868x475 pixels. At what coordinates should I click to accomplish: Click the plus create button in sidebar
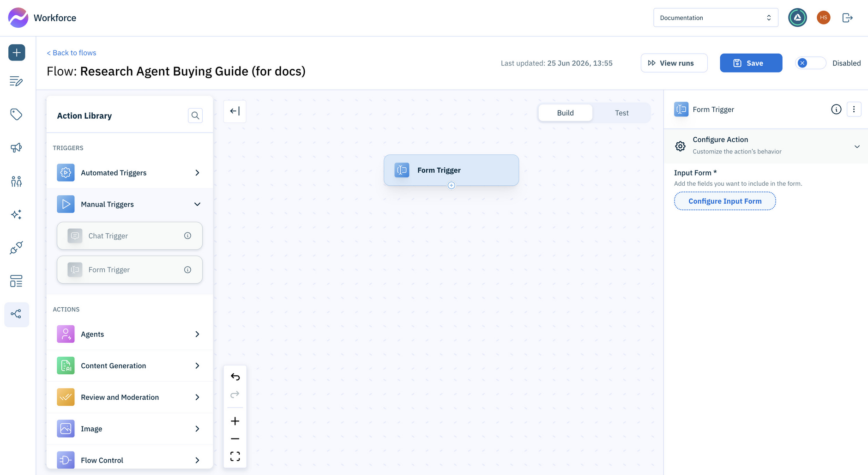tap(17, 53)
